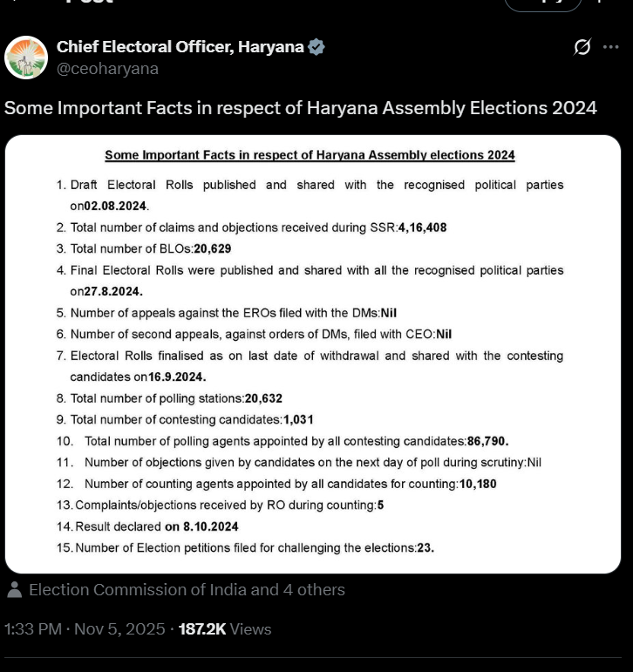Viewport: 633px width, 672px height.
Task: Click the tagged people person icon
Action: 14,590
